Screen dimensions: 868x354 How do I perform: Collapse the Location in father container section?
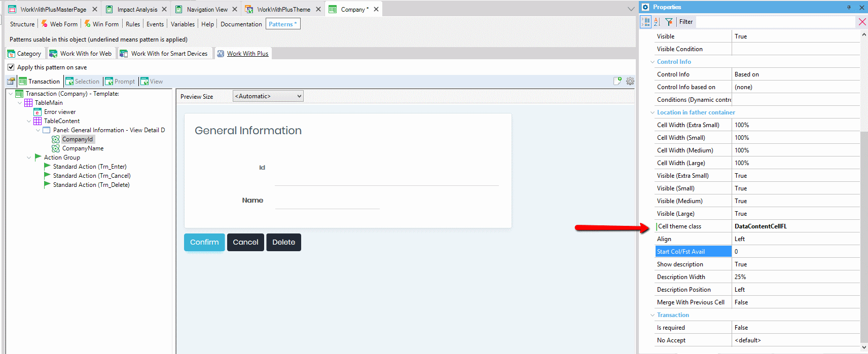pyautogui.click(x=653, y=112)
